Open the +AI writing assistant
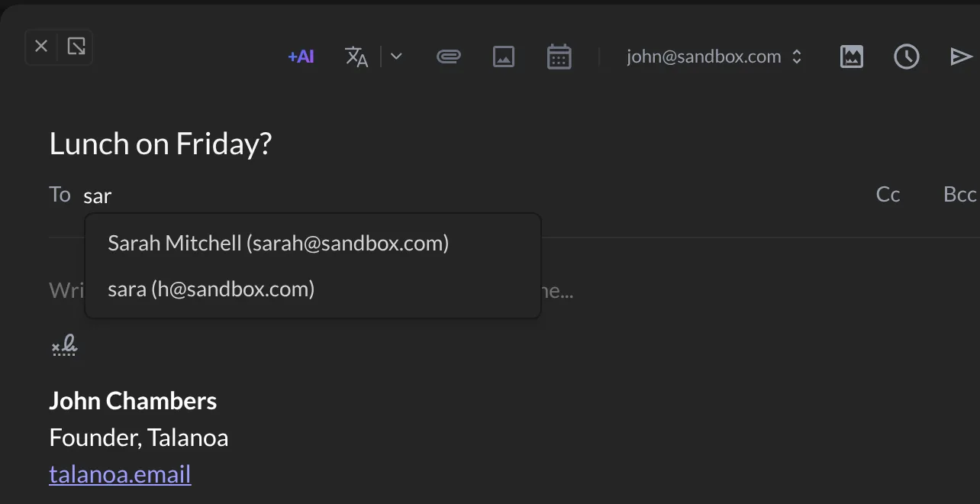 301,57
